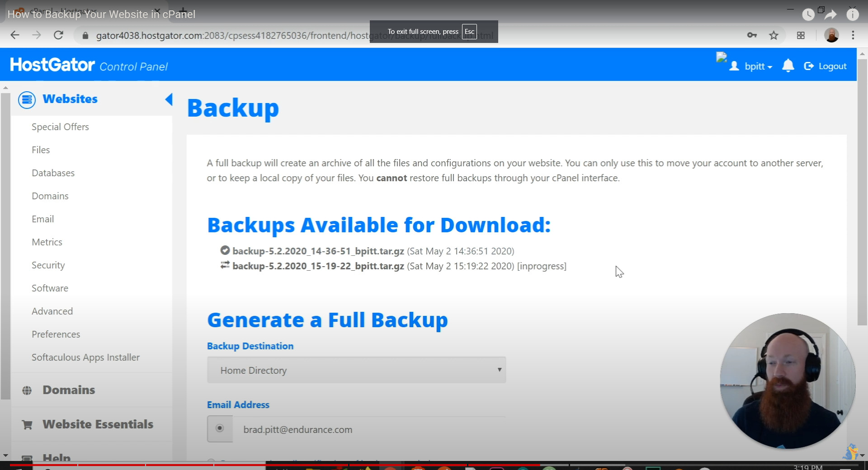The height and width of the screenshot is (470, 868).
Task: Click the page vertical scrollbar
Action: coord(862,192)
